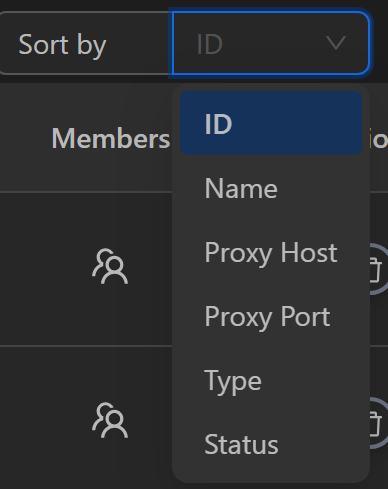This screenshot has height=489, width=388.
Task: Click the Sort by label
Action: pyautogui.click(x=62, y=45)
